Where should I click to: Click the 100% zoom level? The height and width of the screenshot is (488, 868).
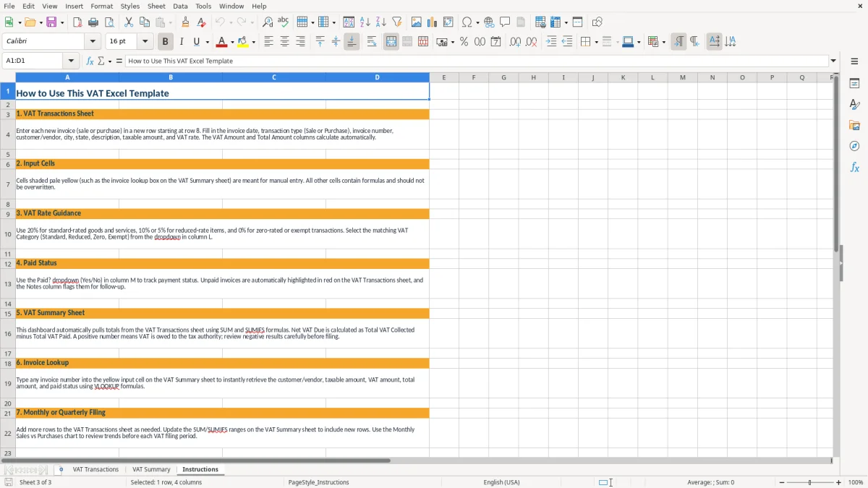point(856,482)
